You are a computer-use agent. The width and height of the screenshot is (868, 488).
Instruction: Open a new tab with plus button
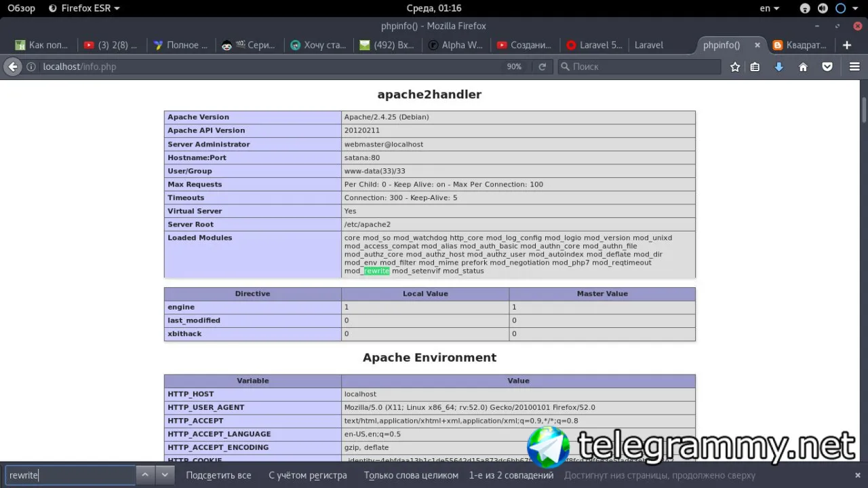(x=847, y=45)
